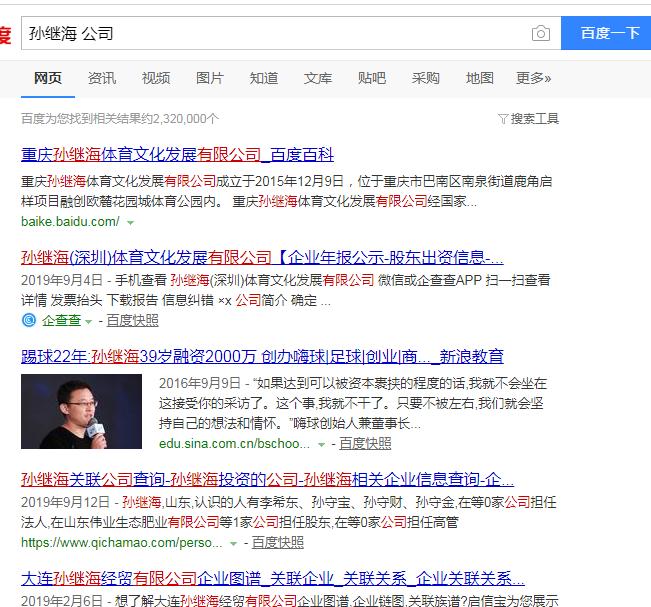Open the 图片 tab

(210, 78)
